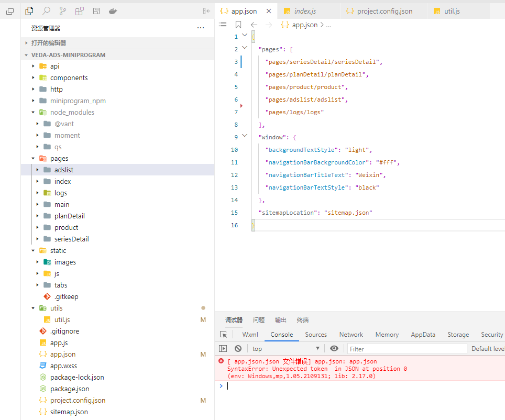Image resolution: width=505 pixels, height=420 pixels.
Task: Open the 问题 panel tab
Action: point(259,320)
